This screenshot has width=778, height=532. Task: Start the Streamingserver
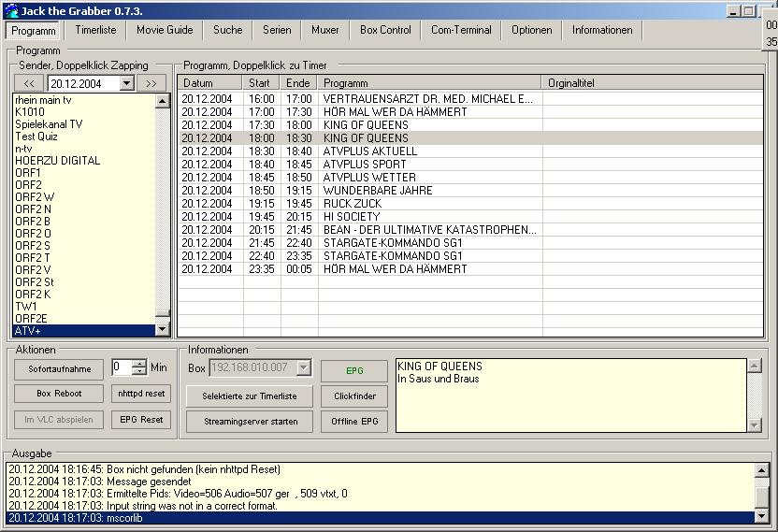tap(250, 422)
